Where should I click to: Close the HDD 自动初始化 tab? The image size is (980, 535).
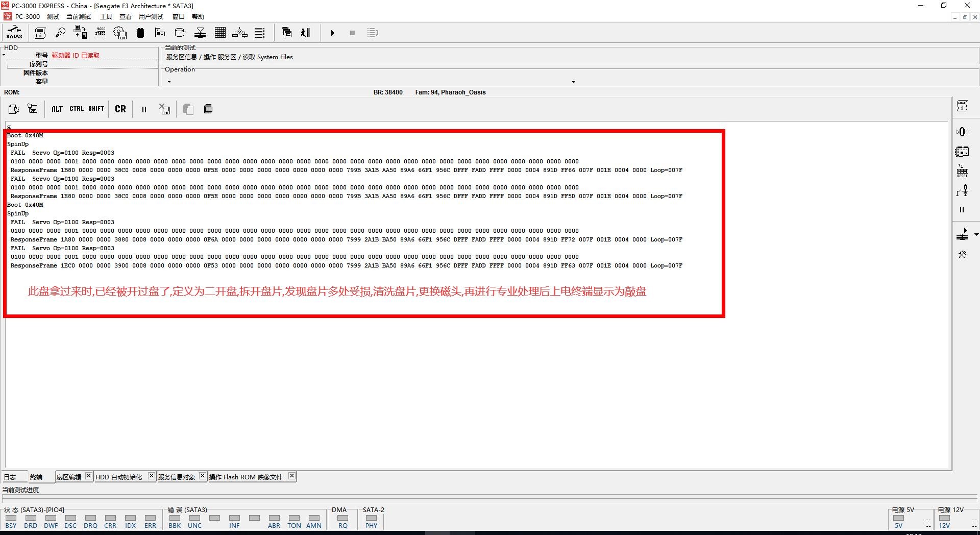(151, 476)
